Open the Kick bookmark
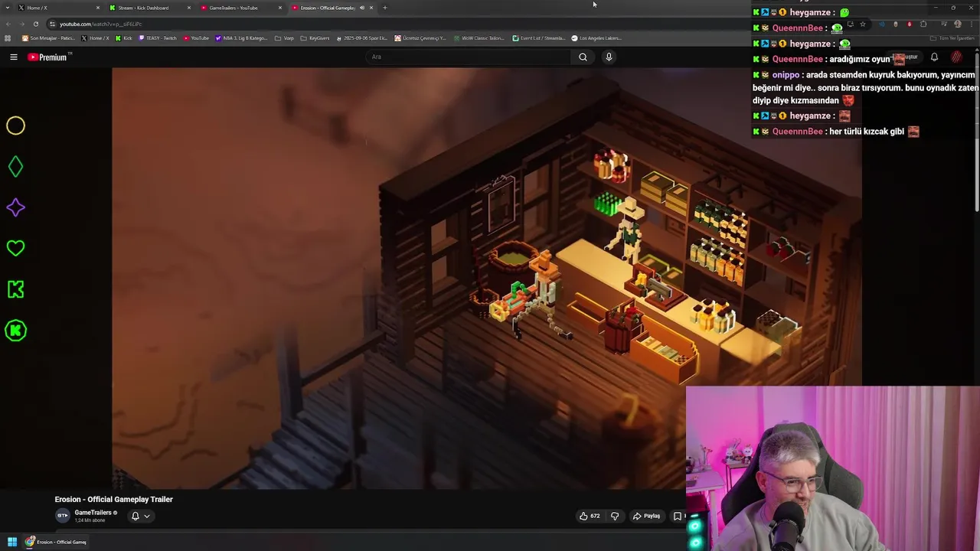The height and width of the screenshot is (551, 980). coord(124,38)
